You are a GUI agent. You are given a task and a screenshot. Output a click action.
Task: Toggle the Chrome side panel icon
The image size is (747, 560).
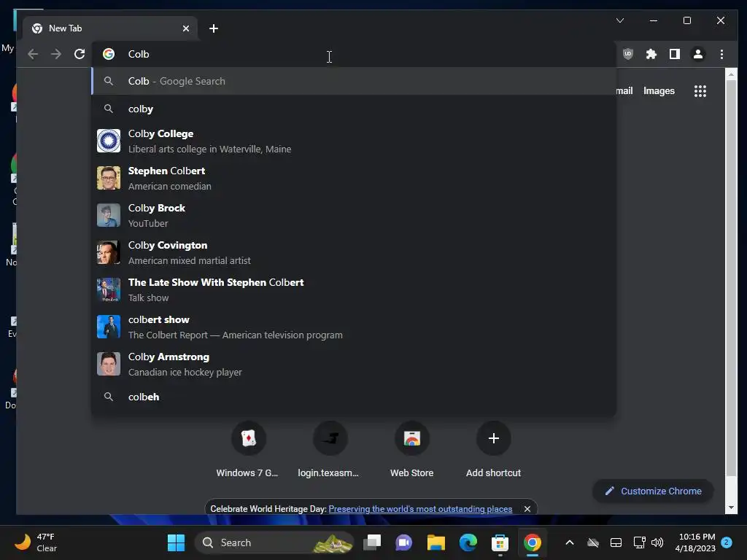675,54
